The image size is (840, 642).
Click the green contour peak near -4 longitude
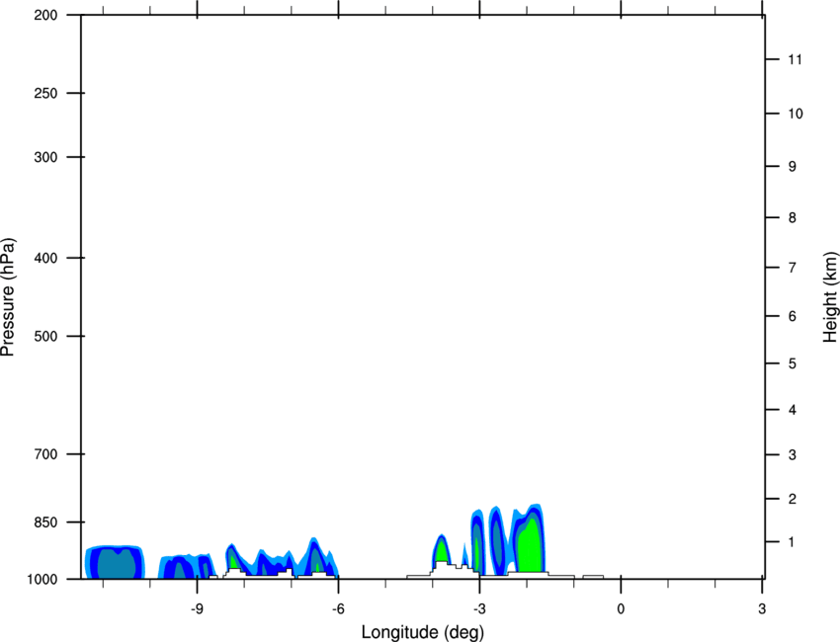[x=441, y=550]
